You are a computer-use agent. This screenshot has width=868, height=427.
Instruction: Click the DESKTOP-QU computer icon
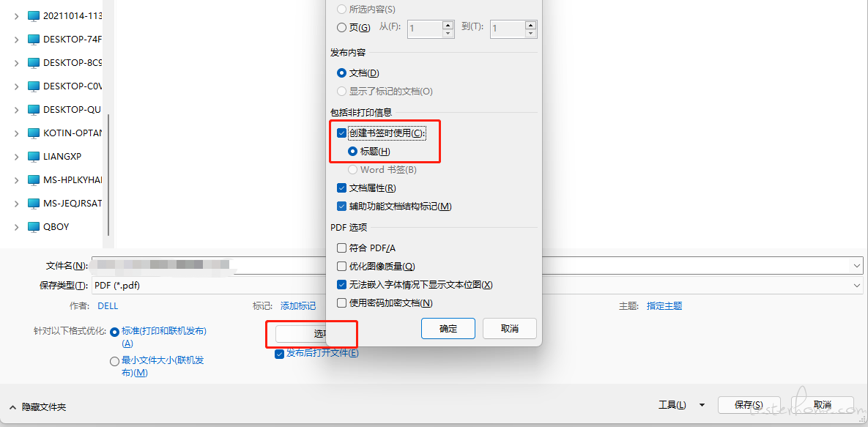pos(34,110)
